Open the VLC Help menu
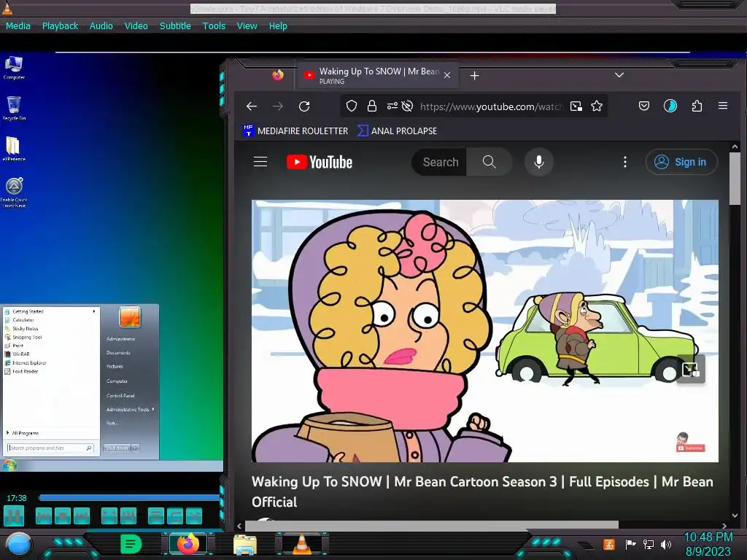The height and width of the screenshot is (560, 747). 278,26
